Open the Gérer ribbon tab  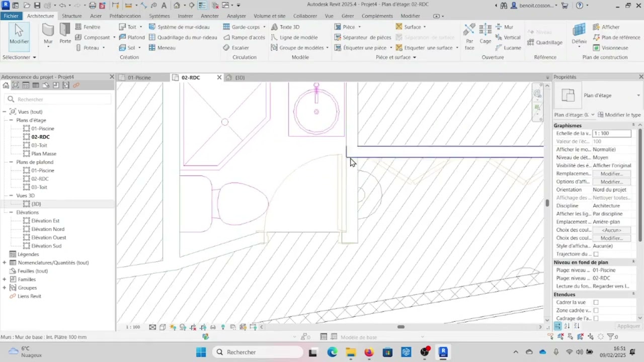pyautogui.click(x=348, y=16)
